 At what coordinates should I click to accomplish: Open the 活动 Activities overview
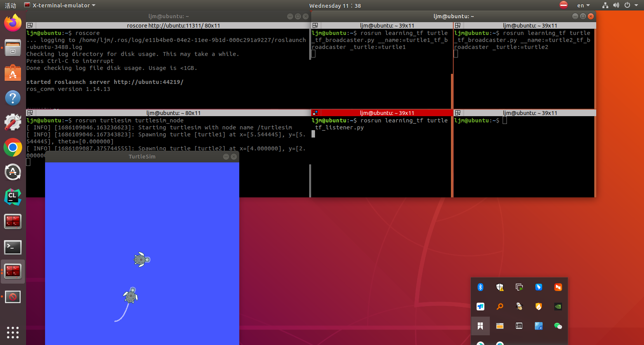[x=10, y=5]
